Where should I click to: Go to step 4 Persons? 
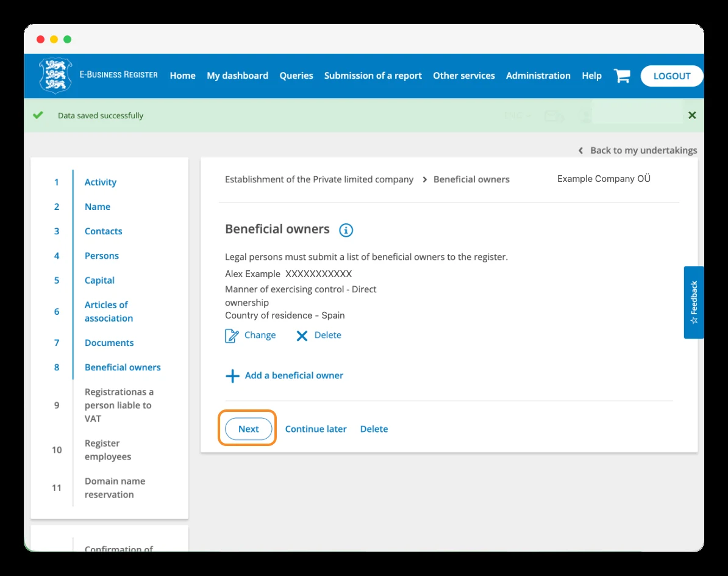tap(102, 256)
